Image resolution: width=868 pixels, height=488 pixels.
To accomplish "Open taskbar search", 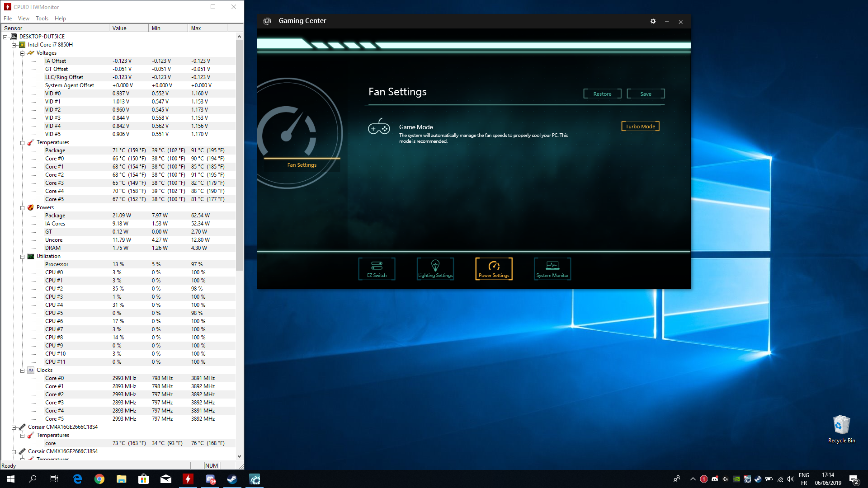I will point(33,479).
